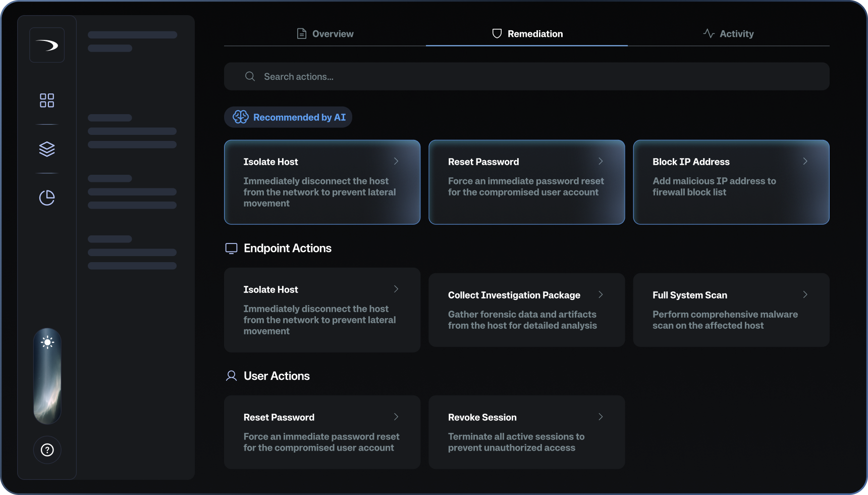This screenshot has width=868, height=495.
Task: Click the AI brain icon on the Recommended badge
Action: coord(241,117)
